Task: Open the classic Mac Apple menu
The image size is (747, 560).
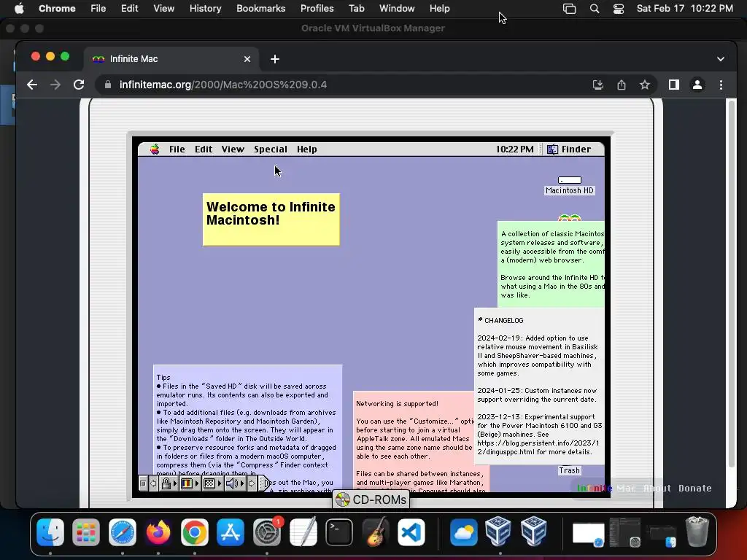Action: [x=155, y=149]
